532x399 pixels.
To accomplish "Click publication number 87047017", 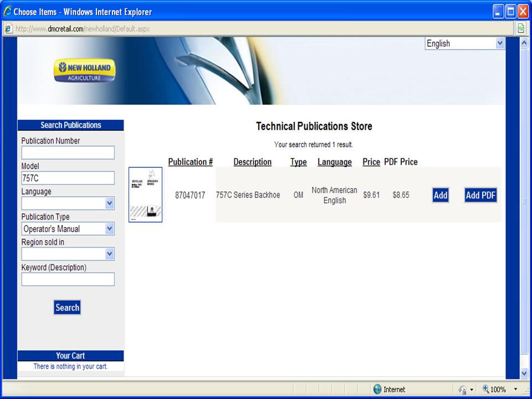I will (190, 195).
